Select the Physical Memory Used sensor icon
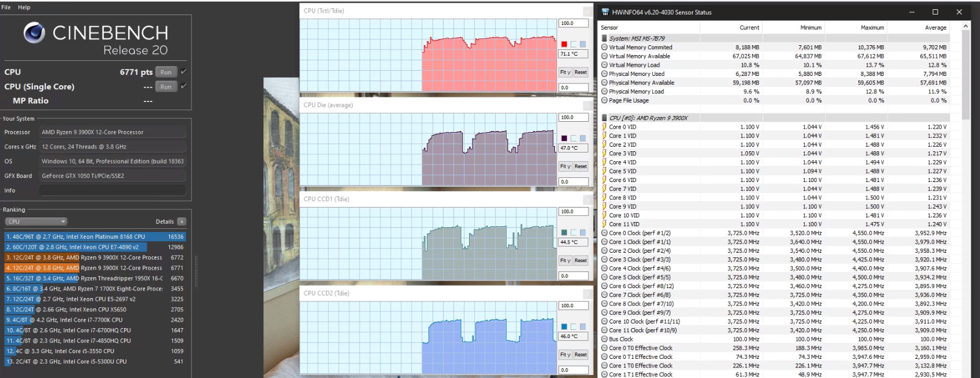Screen dimensions: 980x378 (604, 74)
